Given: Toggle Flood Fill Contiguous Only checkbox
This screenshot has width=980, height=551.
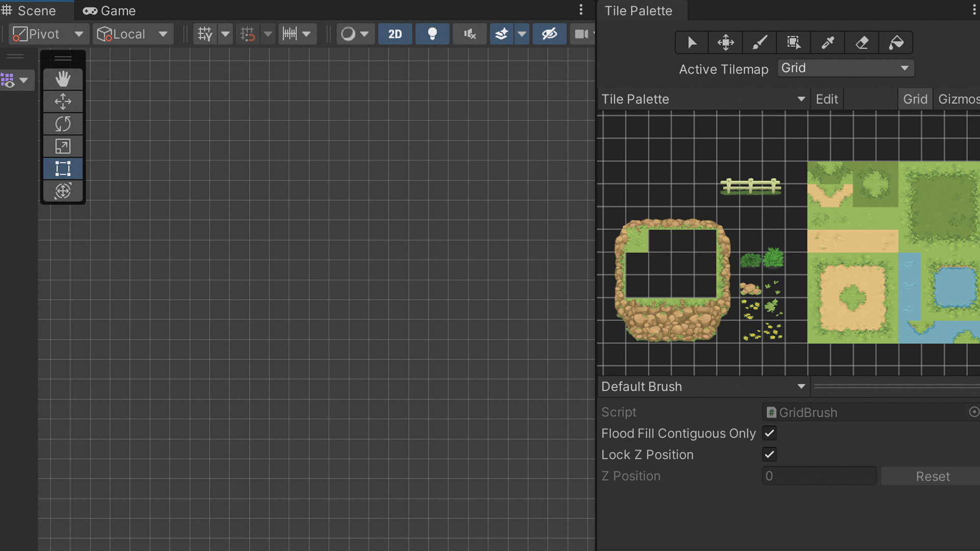Looking at the screenshot, I should click(769, 433).
